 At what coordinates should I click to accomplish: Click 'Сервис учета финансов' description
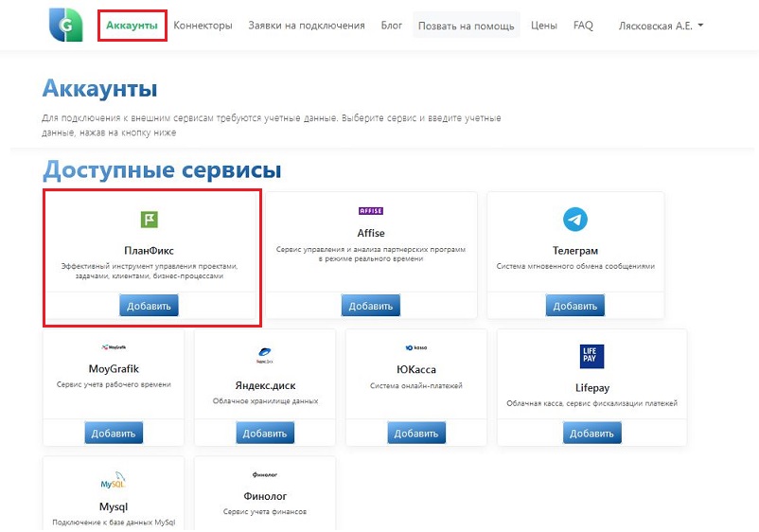click(x=265, y=512)
